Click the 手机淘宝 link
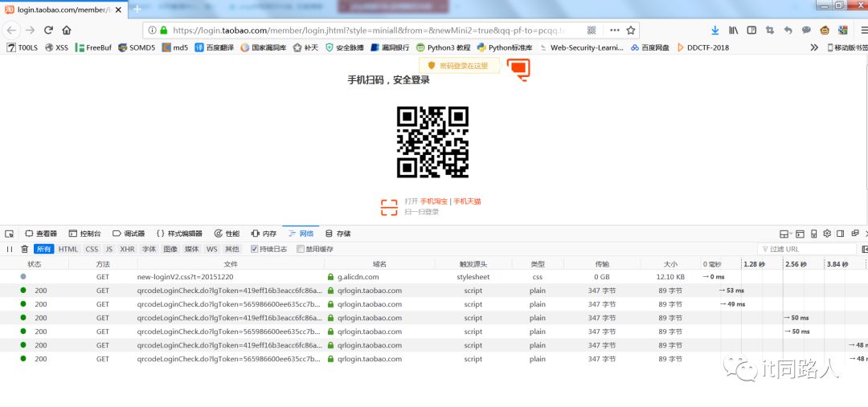This screenshot has width=868, height=407. 433,201
